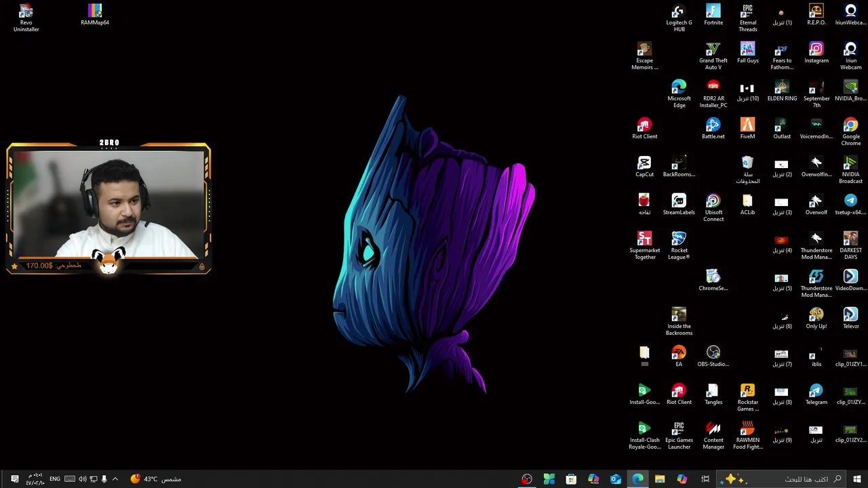The height and width of the screenshot is (488, 868).
Task: Open September 7th game icon
Action: click(816, 94)
